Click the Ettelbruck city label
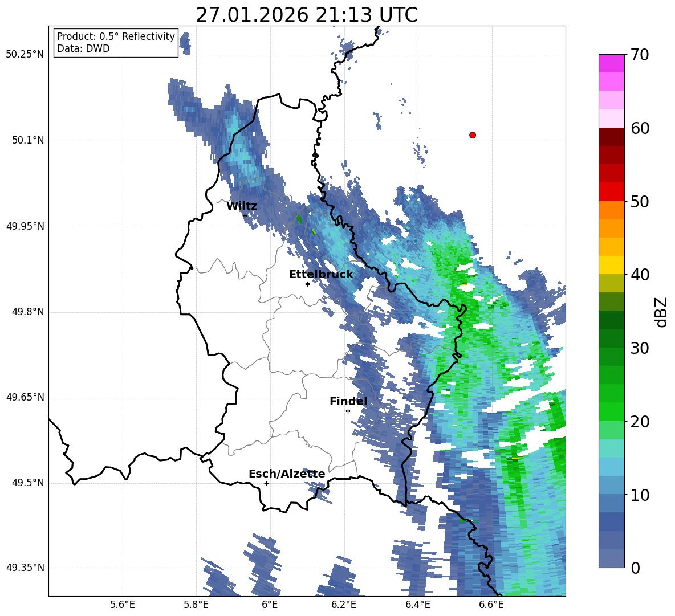Screen dimensions: 675x616 [x=321, y=275]
